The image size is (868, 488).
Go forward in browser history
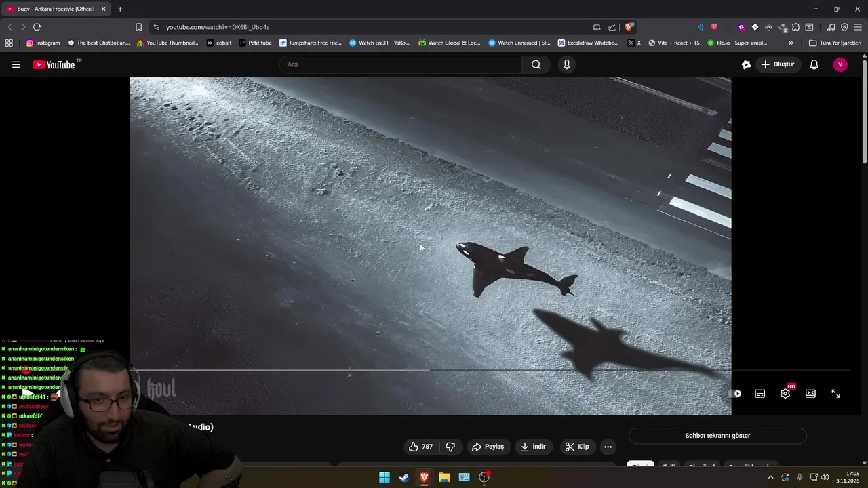click(23, 27)
